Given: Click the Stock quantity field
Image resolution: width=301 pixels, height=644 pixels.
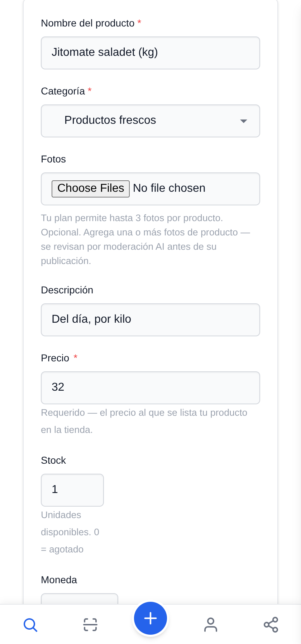Looking at the screenshot, I should tap(72, 490).
